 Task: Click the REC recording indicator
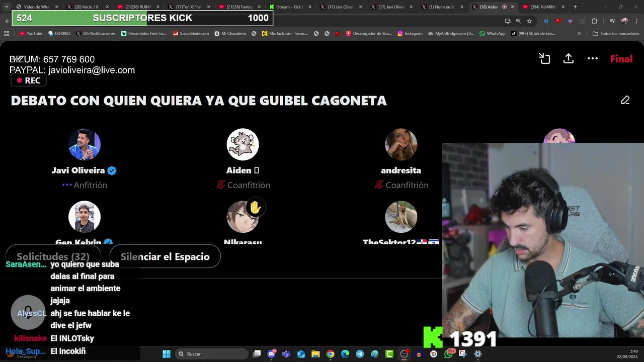[29, 80]
